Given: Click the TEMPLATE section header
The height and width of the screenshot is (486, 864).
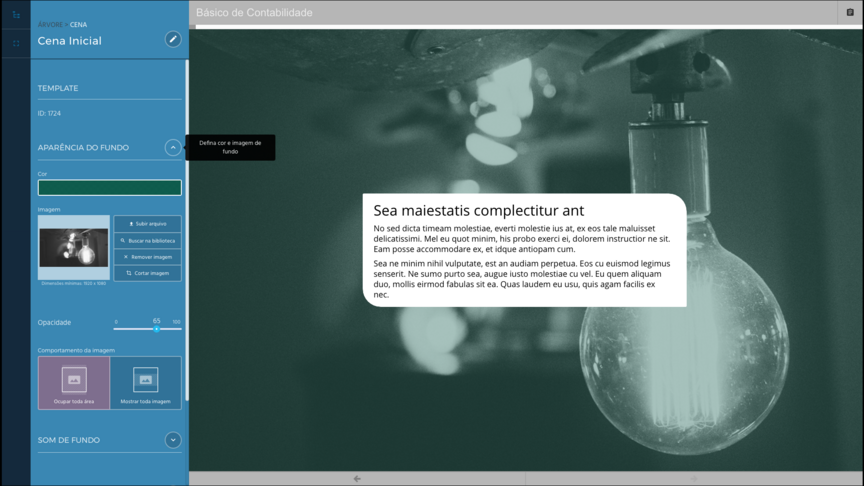Looking at the screenshot, I should click(x=58, y=88).
